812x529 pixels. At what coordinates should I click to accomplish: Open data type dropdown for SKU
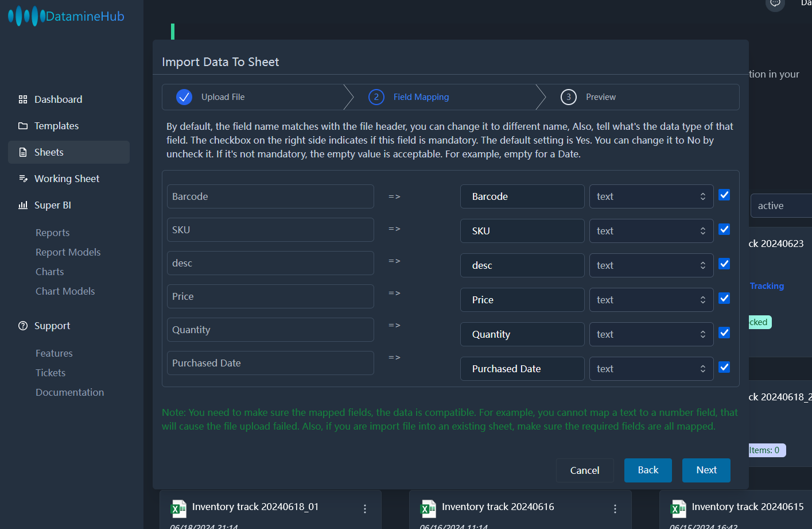[651, 231]
